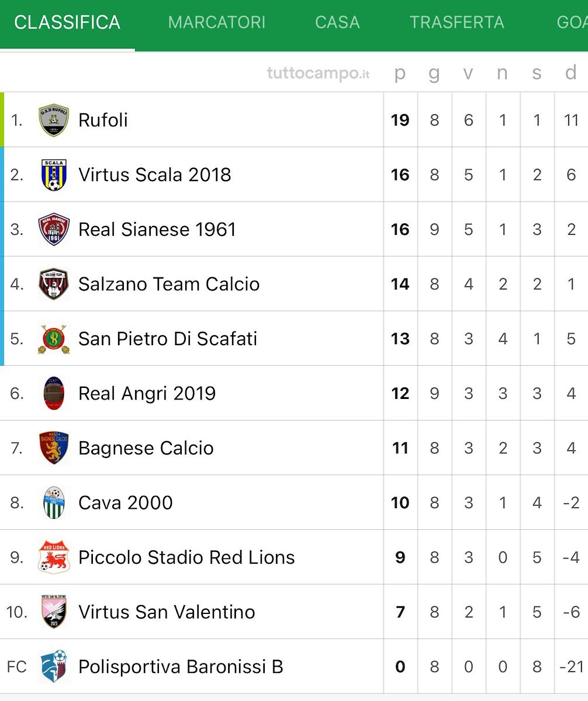Sort by the points column header p
This screenshot has width=588, height=701.
400,74
